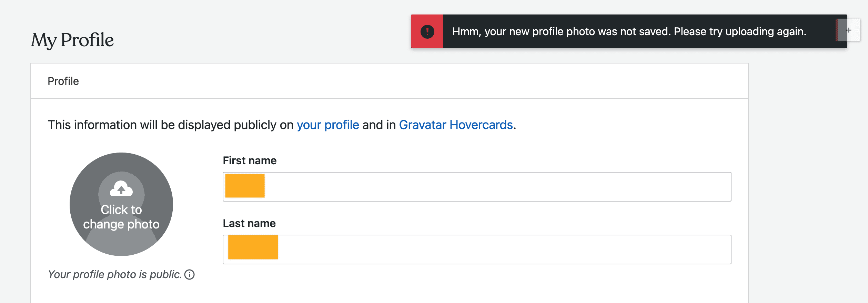Click the 'My Profile' page heading
Viewport: 868px width, 303px height.
72,40
